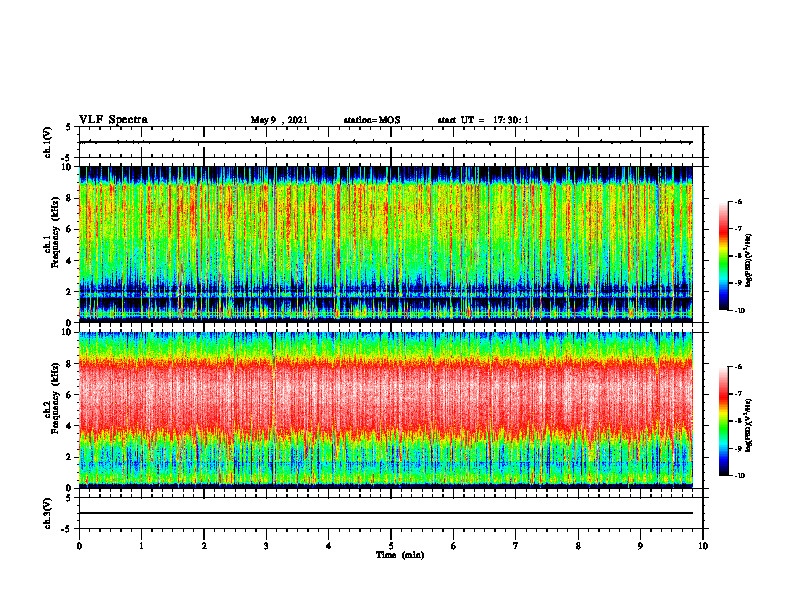Click the ch.1 voltage waveform trace panel
The image size is (792, 612).
click(x=391, y=142)
